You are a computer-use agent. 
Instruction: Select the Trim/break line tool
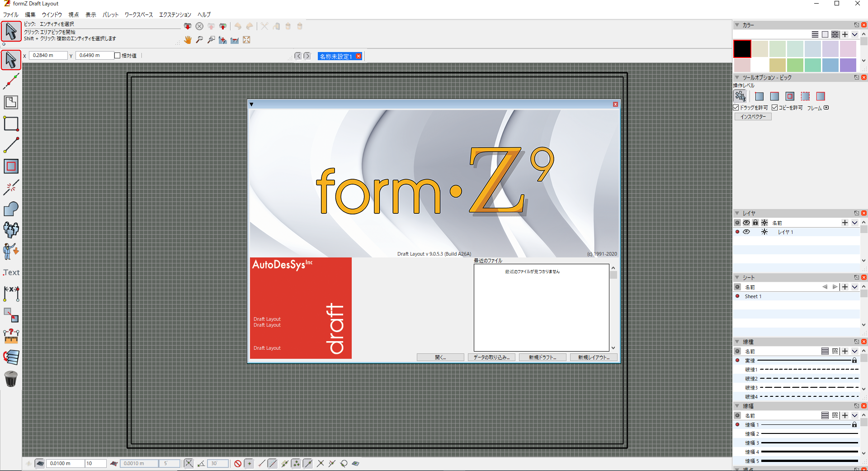pyautogui.click(x=11, y=187)
